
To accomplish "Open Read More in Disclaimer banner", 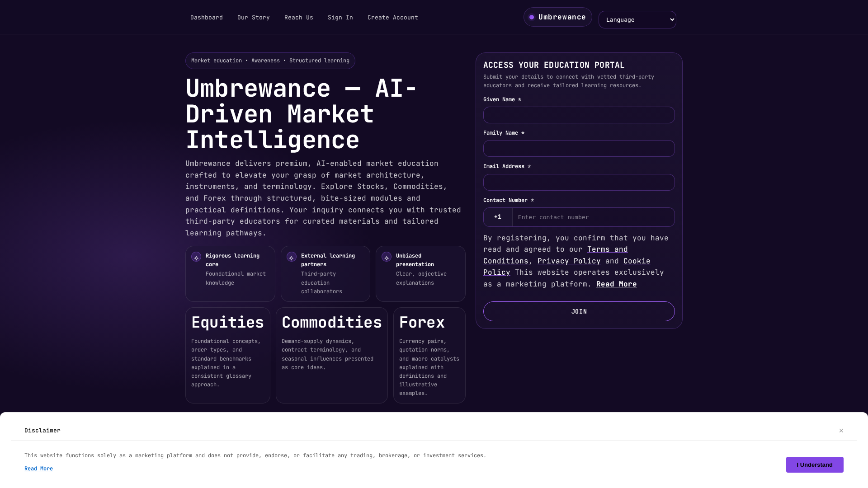I will click(38, 469).
